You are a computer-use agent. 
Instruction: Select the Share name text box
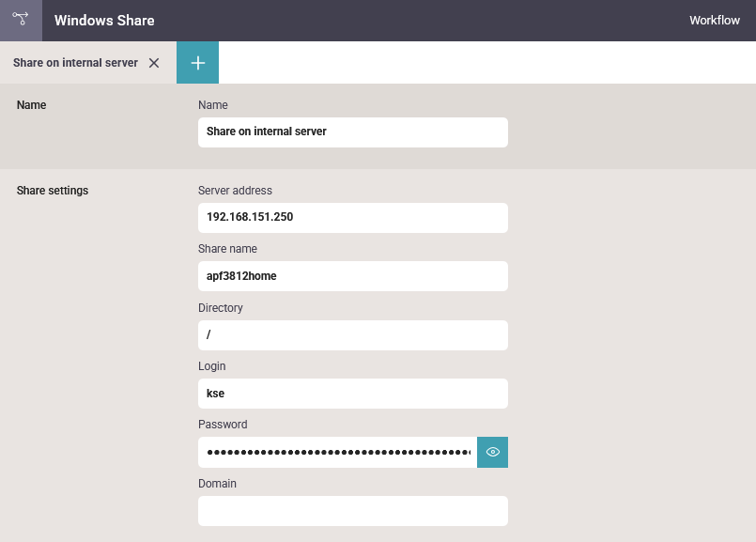pos(352,276)
